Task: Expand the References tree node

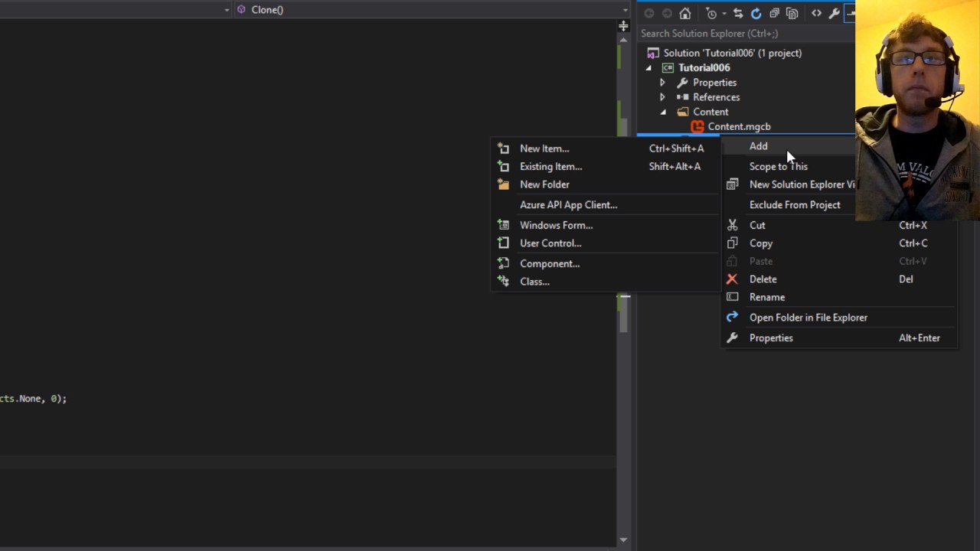Action: 662,97
